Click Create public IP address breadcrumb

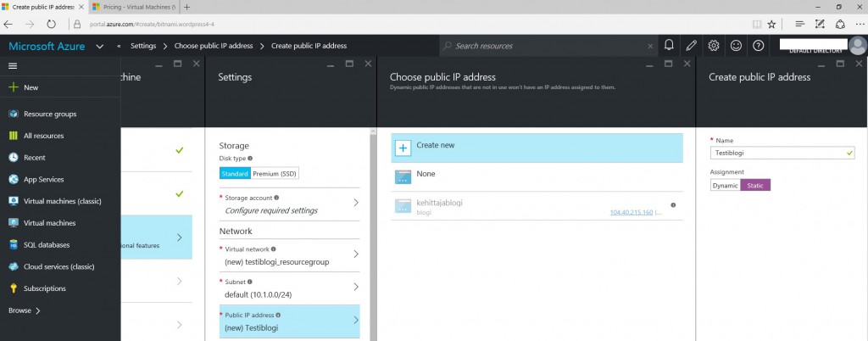pyautogui.click(x=309, y=46)
